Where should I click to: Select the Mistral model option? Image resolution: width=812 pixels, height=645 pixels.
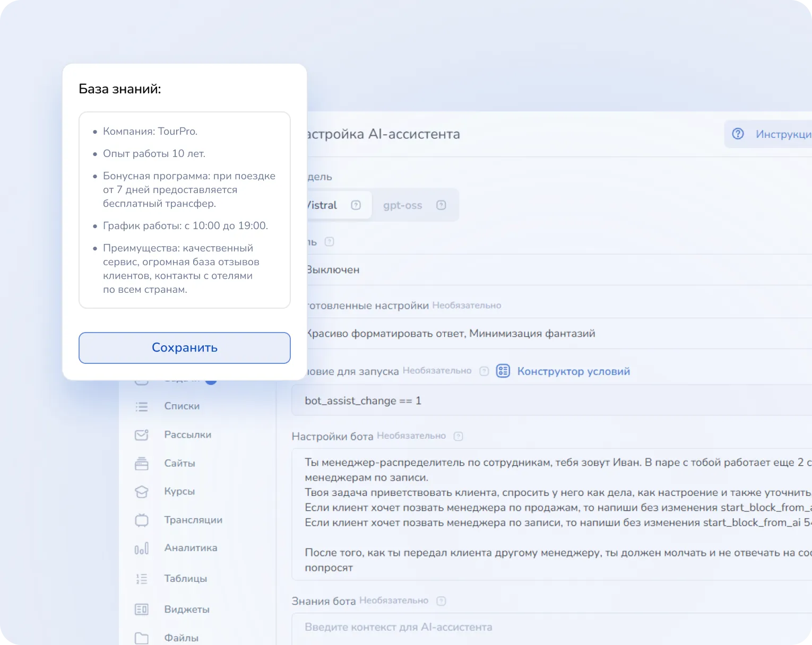(324, 205)
